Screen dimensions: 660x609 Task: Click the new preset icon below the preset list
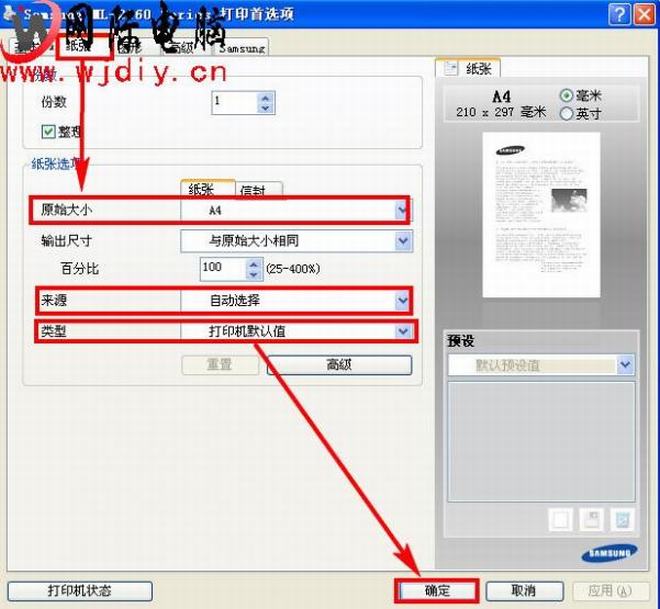click(x=562, y=519)
